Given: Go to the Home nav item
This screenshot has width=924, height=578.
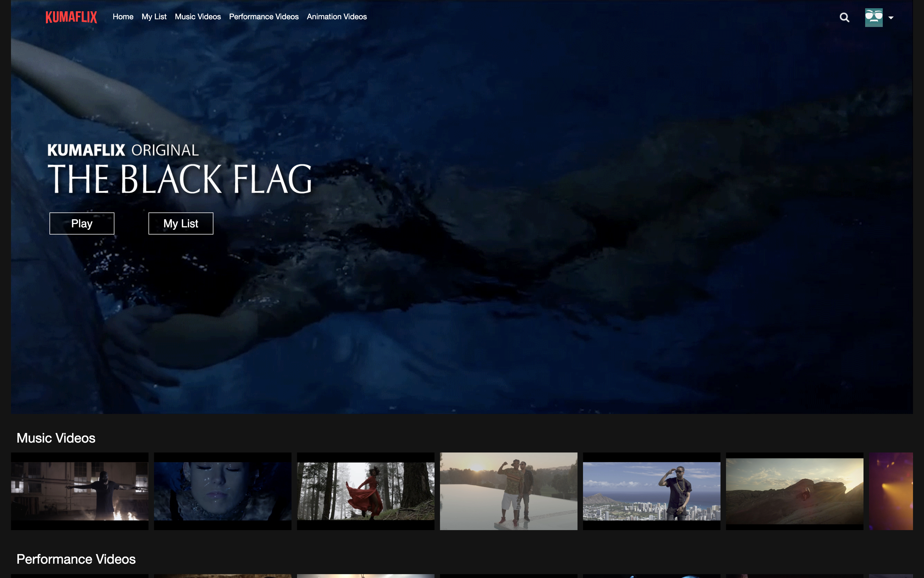Looking at the screenshot, I should click(x=123, y=17).
